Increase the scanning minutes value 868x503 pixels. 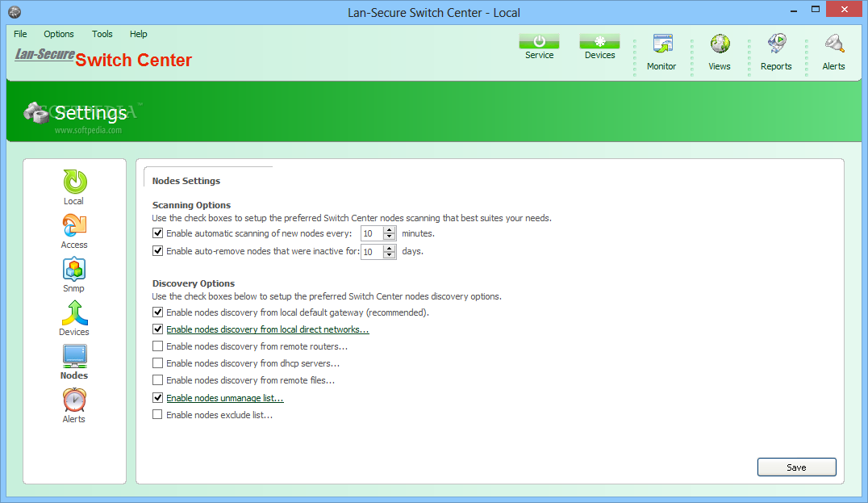coord(390,230)
